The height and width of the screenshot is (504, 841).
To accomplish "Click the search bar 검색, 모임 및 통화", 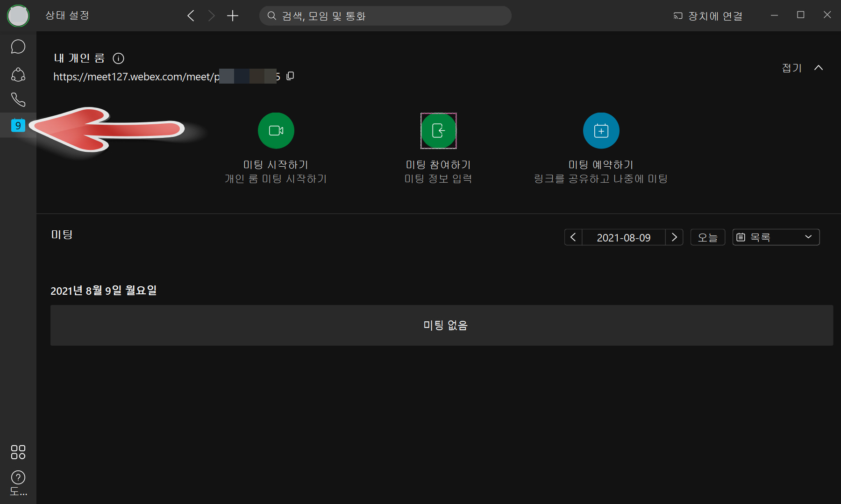I will coord(385,15).
